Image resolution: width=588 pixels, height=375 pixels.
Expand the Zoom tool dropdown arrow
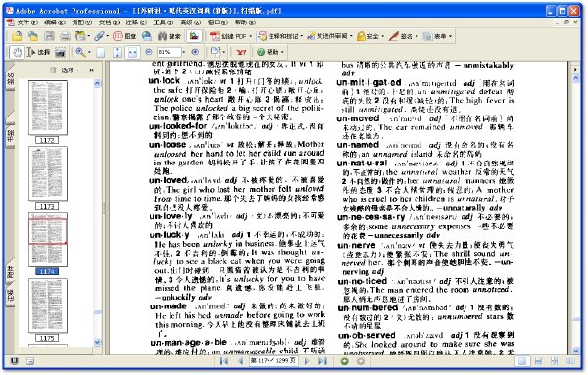pos(89,52)
